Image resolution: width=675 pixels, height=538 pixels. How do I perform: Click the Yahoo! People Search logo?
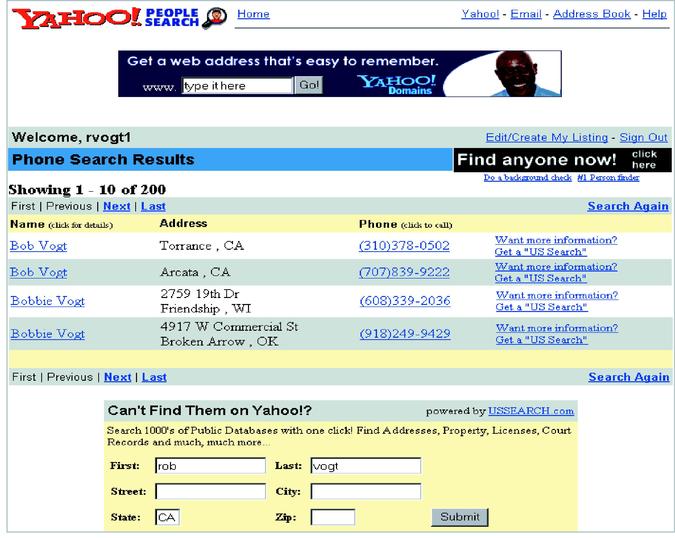coord(118,18)
